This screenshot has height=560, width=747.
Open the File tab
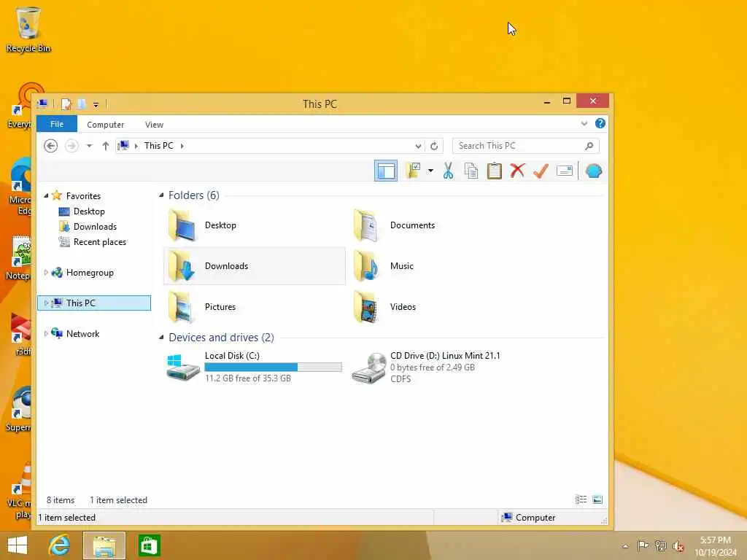point(57,124)
